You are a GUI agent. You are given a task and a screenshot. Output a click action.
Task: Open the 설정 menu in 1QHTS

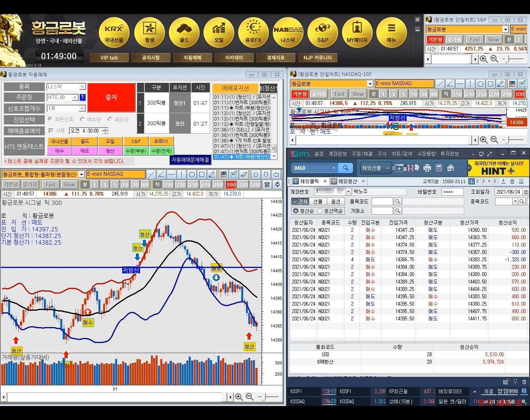tap(319, 154)
